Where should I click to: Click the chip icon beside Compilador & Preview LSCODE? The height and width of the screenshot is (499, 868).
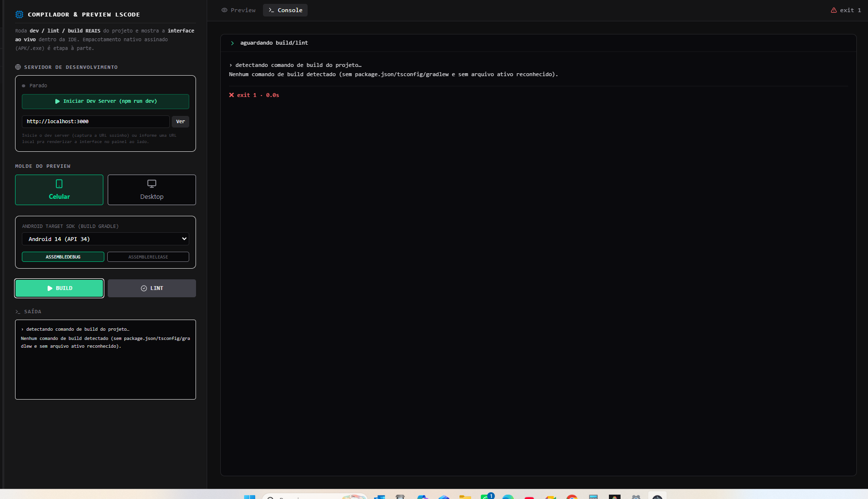(x=19, y=15)
